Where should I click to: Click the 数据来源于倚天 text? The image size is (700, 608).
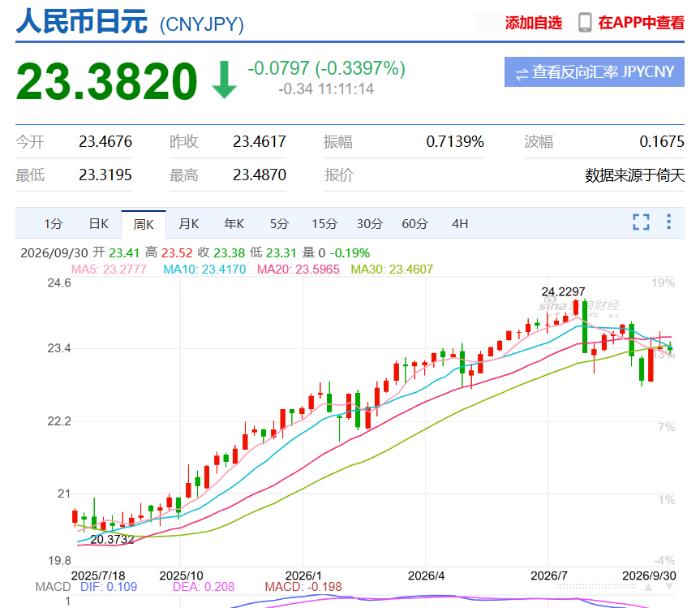[x=634, y=175]
